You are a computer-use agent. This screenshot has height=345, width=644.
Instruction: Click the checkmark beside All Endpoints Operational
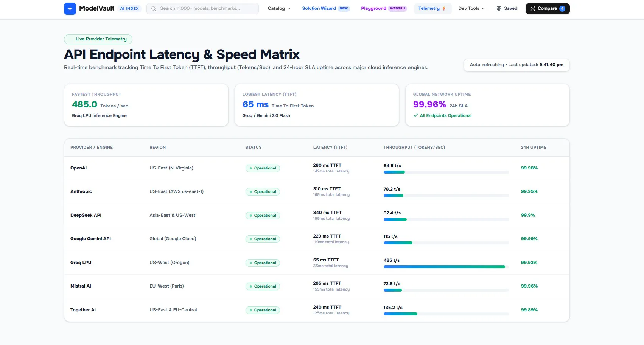click(416, 115)
